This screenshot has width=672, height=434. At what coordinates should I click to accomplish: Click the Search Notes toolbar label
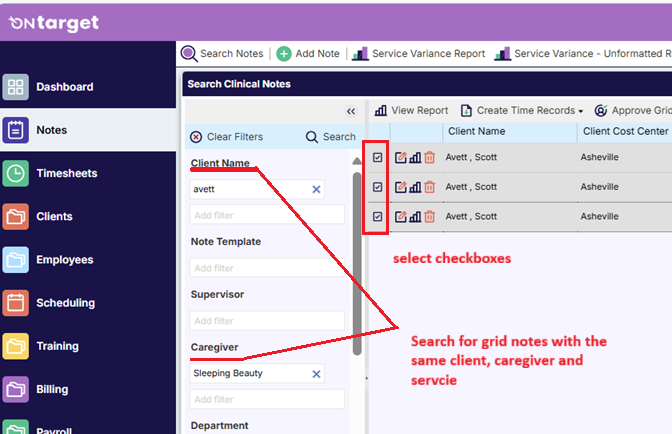231,54
